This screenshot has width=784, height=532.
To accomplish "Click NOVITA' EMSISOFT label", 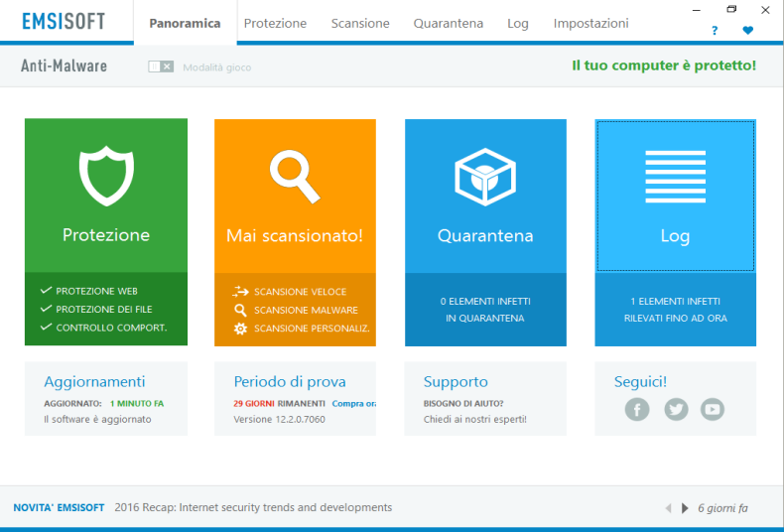I will [x=59, y=507].
